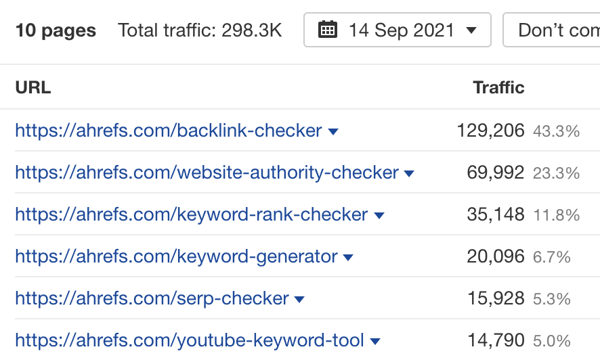This screenshot has width=600, height=364.
Task: Expand the serp-checker URL caret
Action: click(299, 300)
